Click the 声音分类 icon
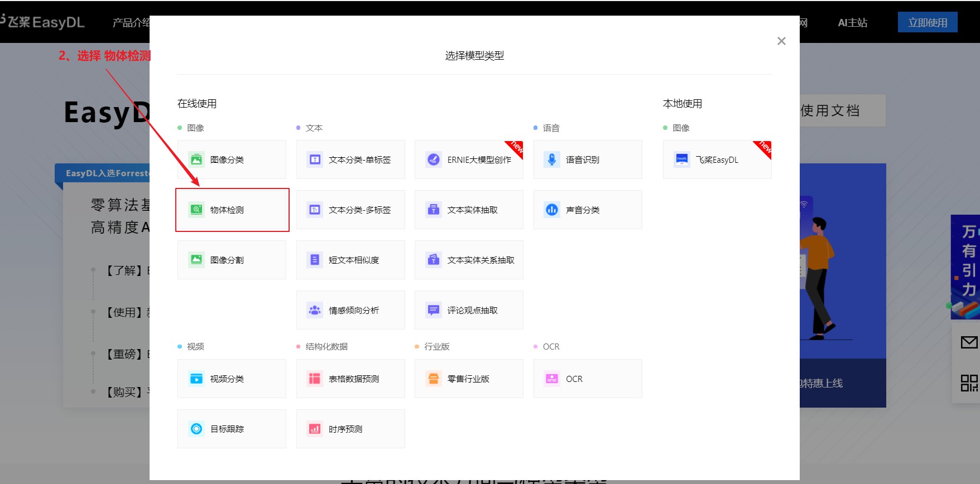Screen dimensions: 980x484 552,210
